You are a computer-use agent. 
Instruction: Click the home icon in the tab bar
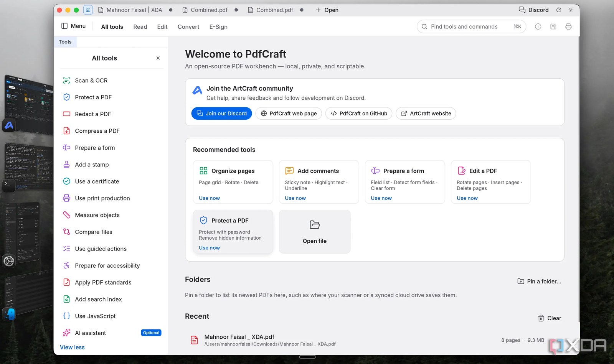(x=88, y=10)
